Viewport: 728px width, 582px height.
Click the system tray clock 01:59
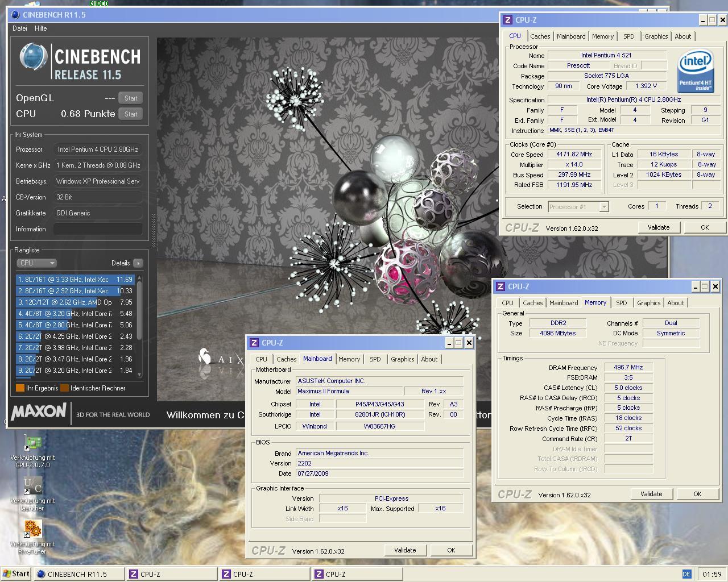pos(712,574)
